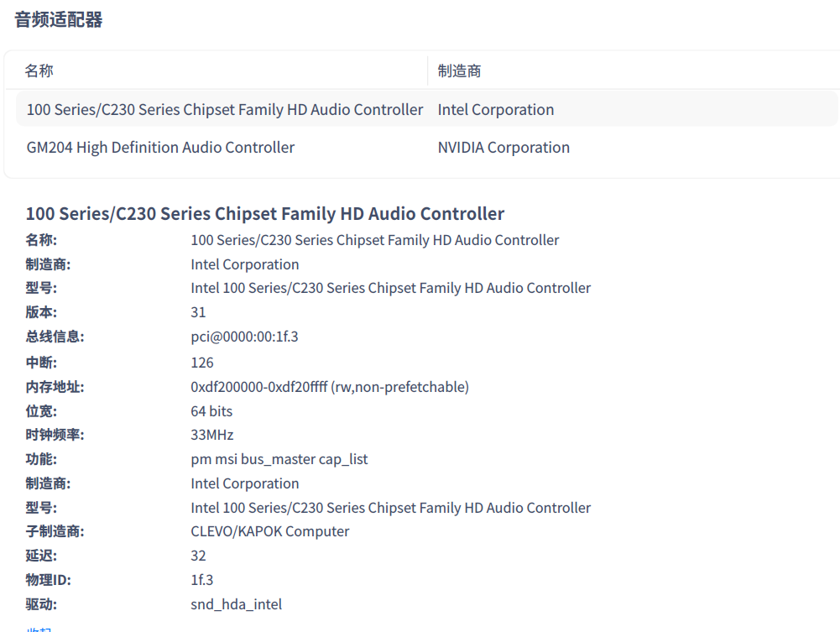The height and width of the screenshot is (632, 840).
Task: Click the 物理ID value 1f.3
Action: point(202,580)
